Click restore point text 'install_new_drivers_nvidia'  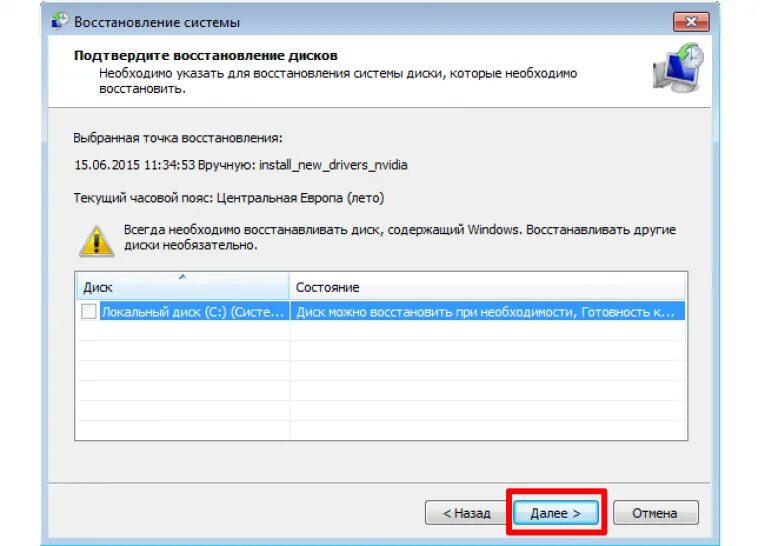[x=333, y=165]
